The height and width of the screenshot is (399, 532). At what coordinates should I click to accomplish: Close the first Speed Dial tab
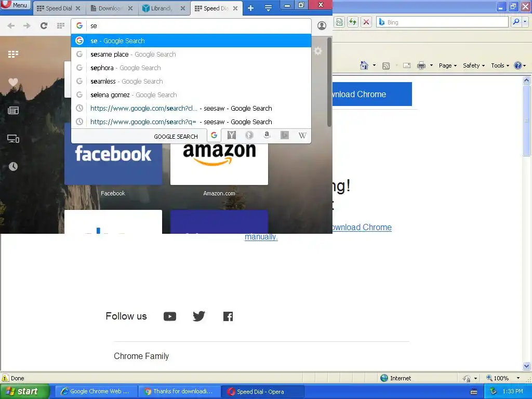(x=78, y=8)
